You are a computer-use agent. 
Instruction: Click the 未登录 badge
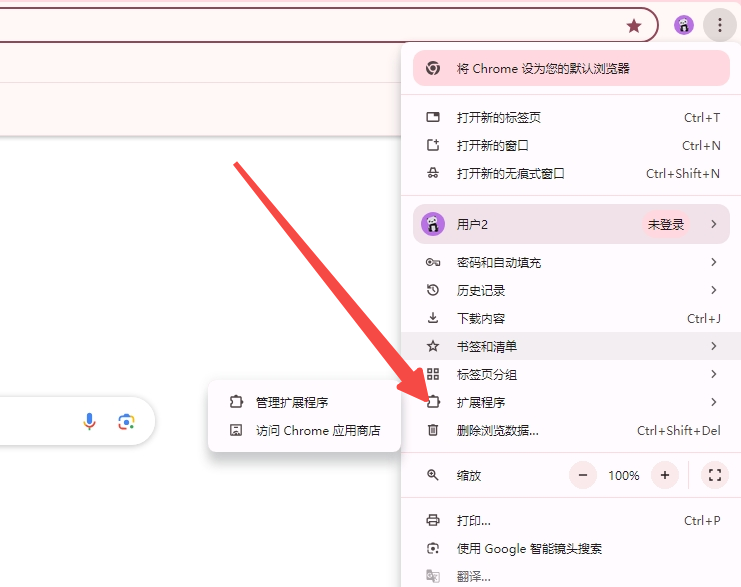point(665,224)
